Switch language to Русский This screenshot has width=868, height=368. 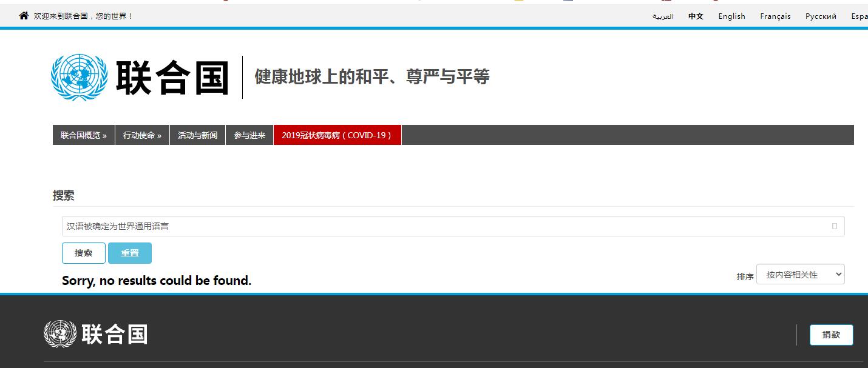821,16
